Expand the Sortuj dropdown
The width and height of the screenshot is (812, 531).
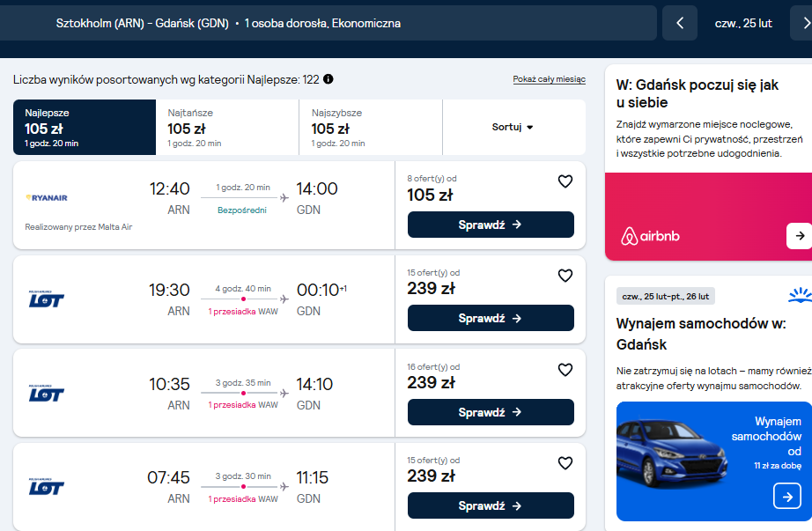[513, 127]
